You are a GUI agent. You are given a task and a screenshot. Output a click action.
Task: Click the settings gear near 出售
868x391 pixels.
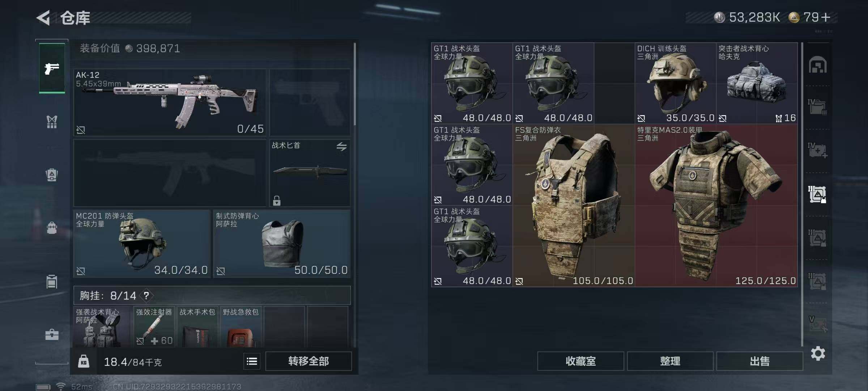click(818, 353)
